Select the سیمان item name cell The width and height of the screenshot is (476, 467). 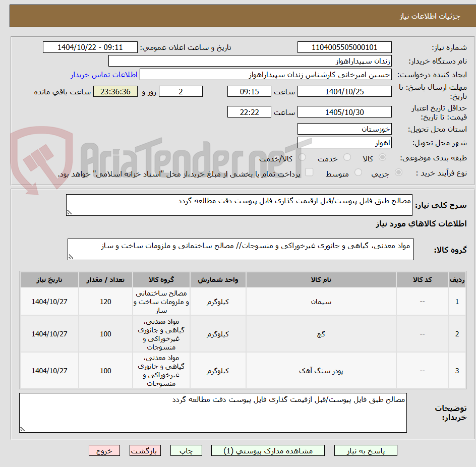point(321,302)
